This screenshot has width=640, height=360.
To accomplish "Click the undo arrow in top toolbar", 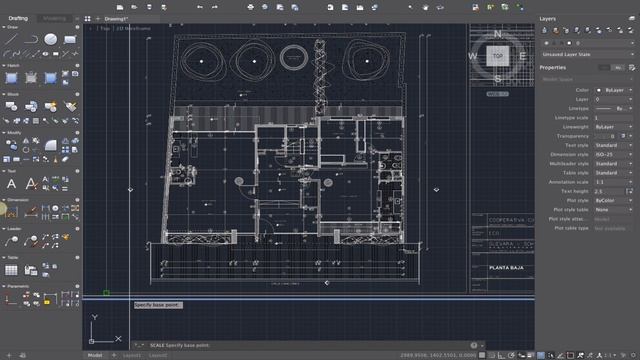I will [200, 7].
